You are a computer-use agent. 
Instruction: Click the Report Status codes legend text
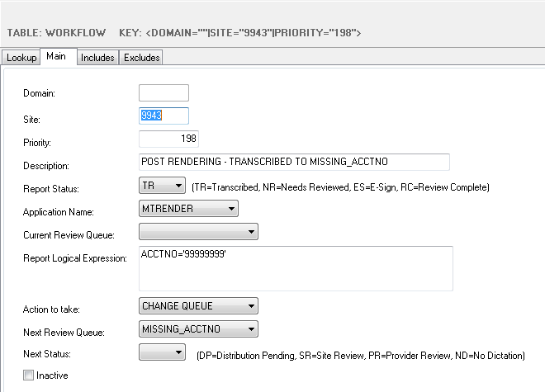coord(340,187)
